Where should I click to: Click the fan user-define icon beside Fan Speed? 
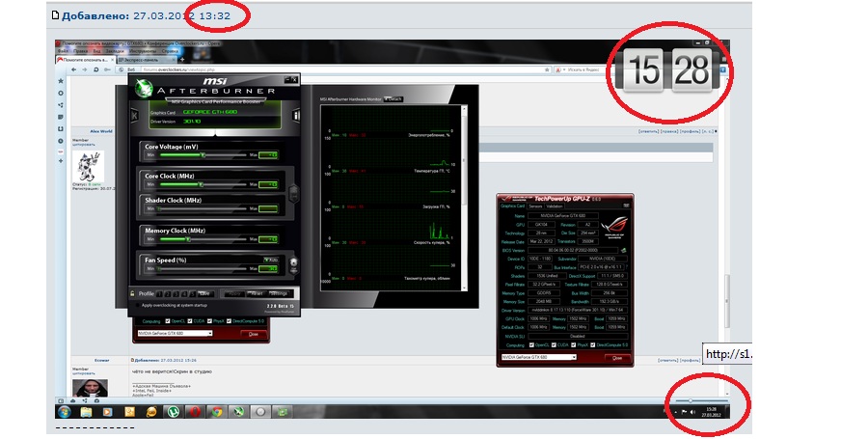pos(294,263)
